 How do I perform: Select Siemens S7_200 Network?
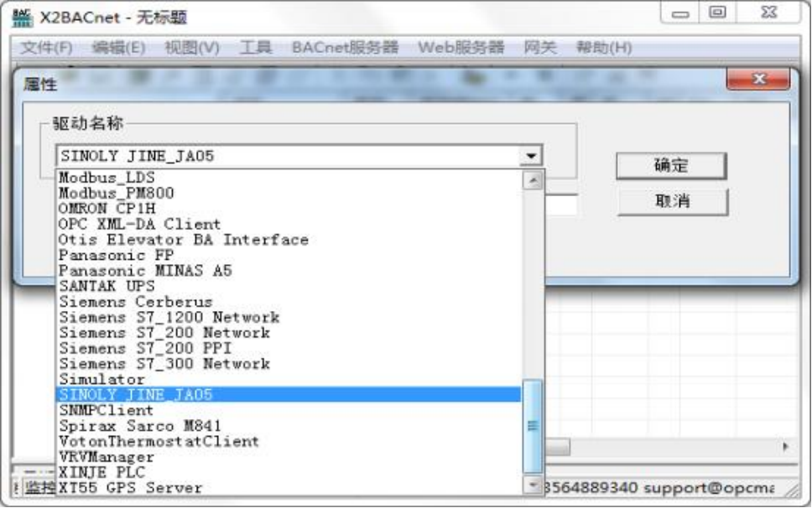pyautogui.click(x=289, y=333)
